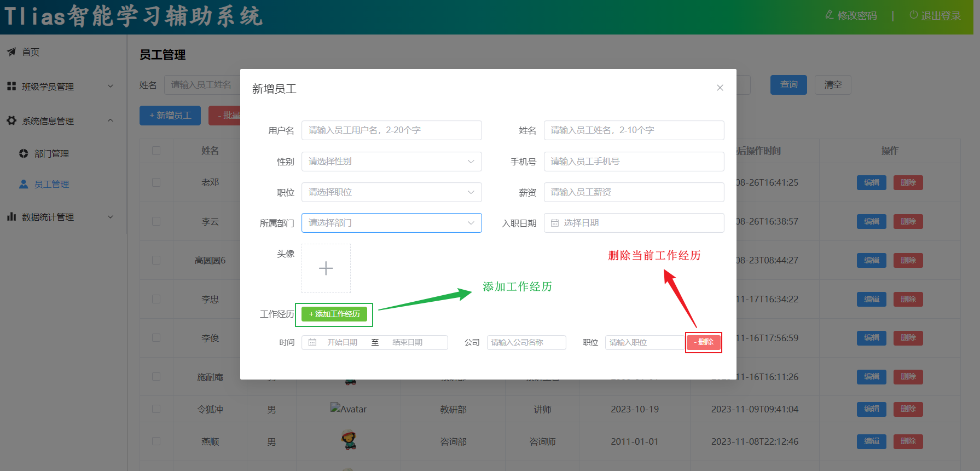Click the calendar icon in hire date field
Viewport: 980px width, 471px height.
(554, 223)
